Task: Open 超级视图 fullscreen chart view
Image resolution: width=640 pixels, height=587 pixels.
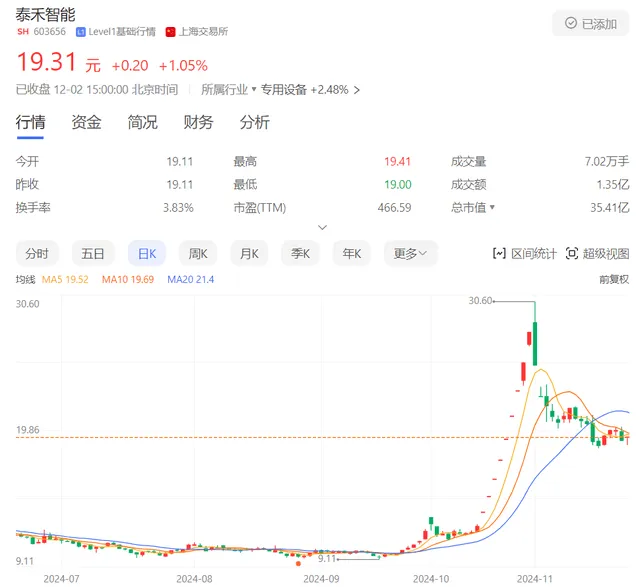Action: [598, 254]
